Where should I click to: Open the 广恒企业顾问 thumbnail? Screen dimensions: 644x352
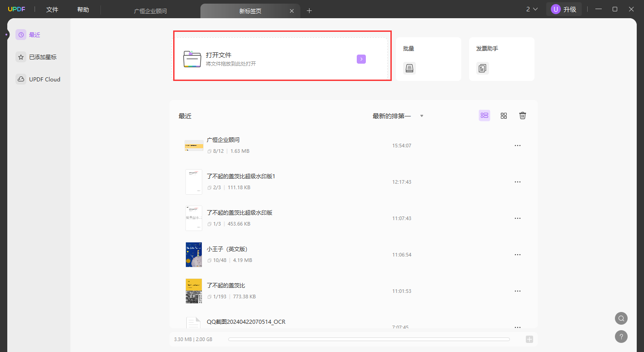coord(194,146)
